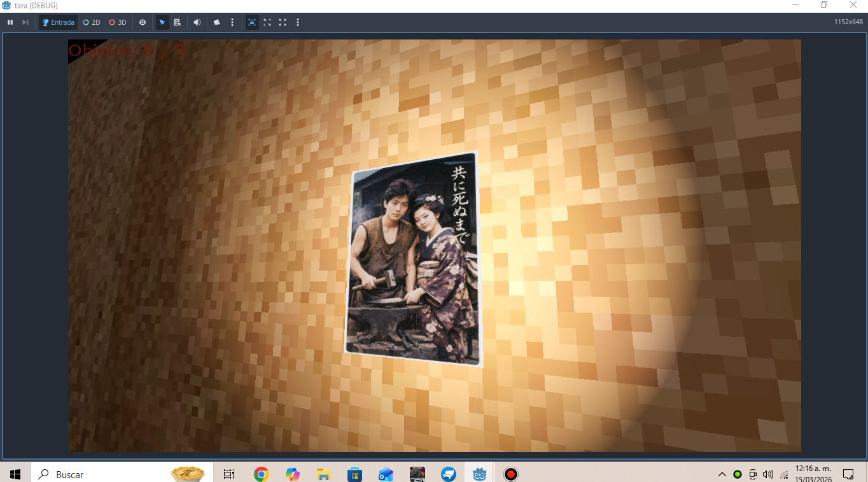
Task: Open the Windows Start menu
Action: pos(15,474)
